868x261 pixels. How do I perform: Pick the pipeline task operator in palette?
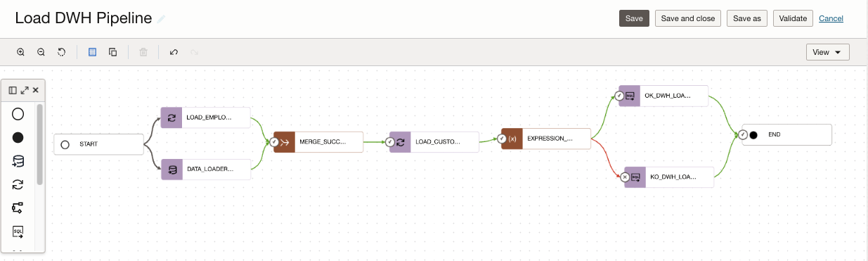click(18, 208)
